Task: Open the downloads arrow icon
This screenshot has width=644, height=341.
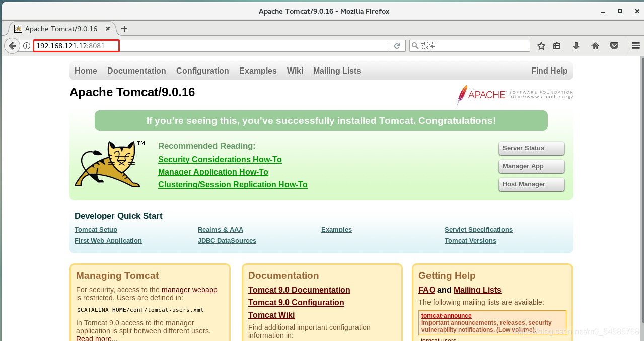Action: (576, 46)
